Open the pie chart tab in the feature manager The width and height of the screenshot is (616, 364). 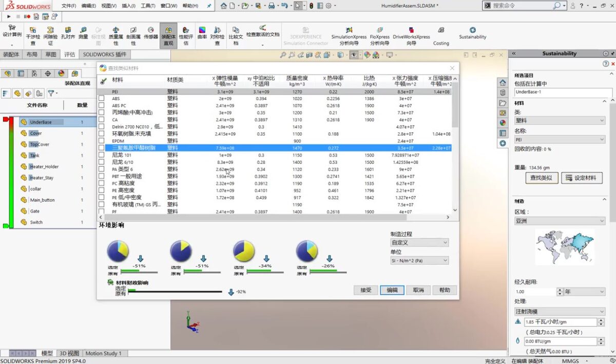tap(61, 73)
